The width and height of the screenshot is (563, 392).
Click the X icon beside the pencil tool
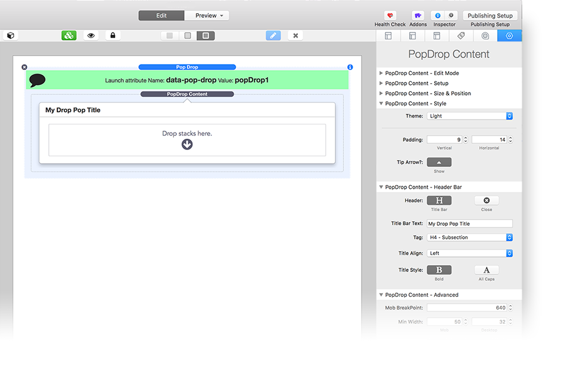click(x=295, y=36)
